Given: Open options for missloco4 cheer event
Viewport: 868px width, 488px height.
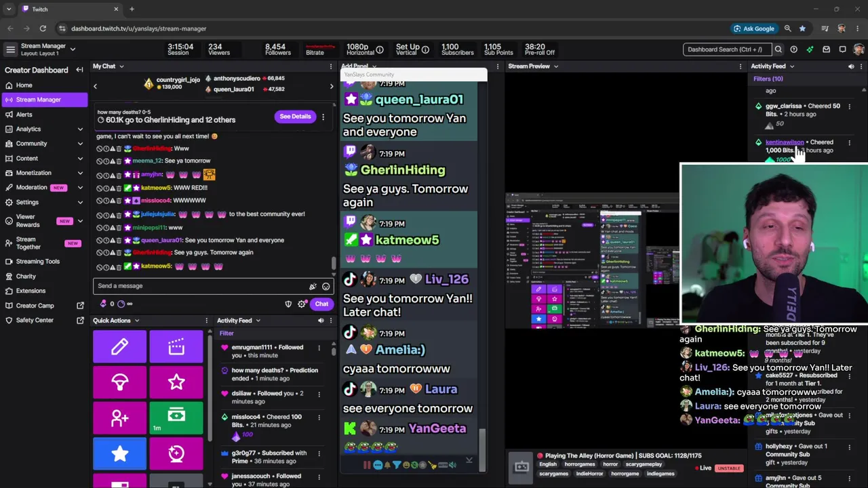Looking at the screenshot, I should [319, 418].
